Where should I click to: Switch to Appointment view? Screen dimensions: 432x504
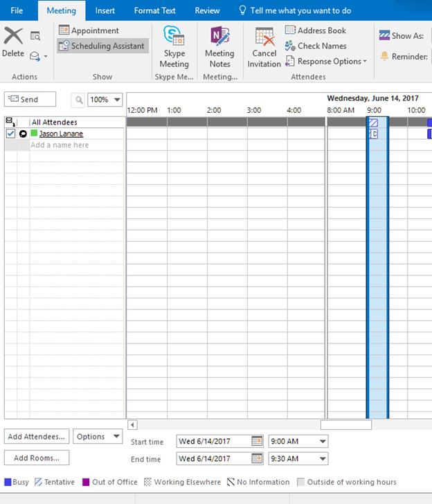pyautogui.click(x=89, y=30)
